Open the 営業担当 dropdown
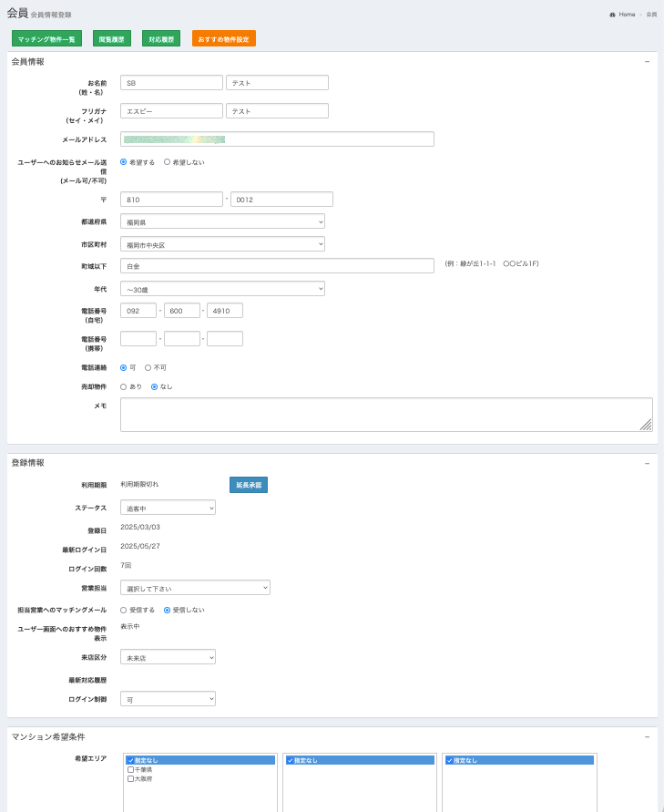 tap(195, 587)
